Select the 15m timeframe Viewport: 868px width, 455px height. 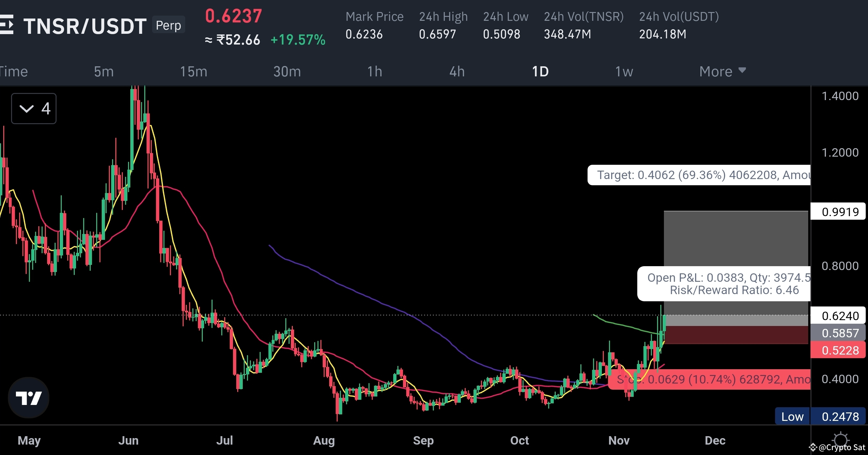(x=193, y=71)
